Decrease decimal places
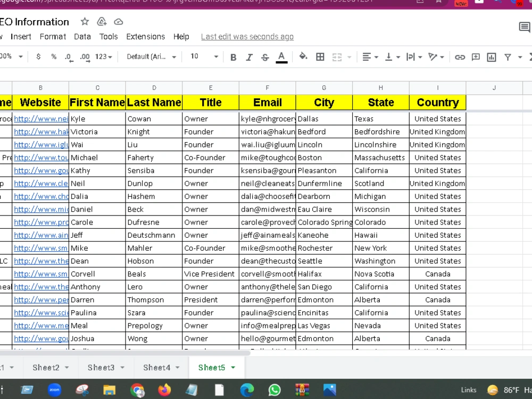 click(x=69, y=57)
